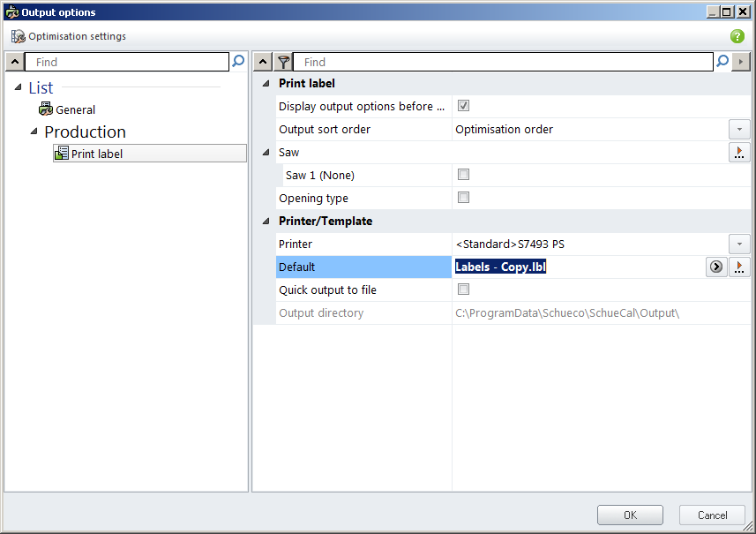Enable the Opening type checkbox
Image resolution: width=756 pixels, height=534 pixels.
pos(463,198)
